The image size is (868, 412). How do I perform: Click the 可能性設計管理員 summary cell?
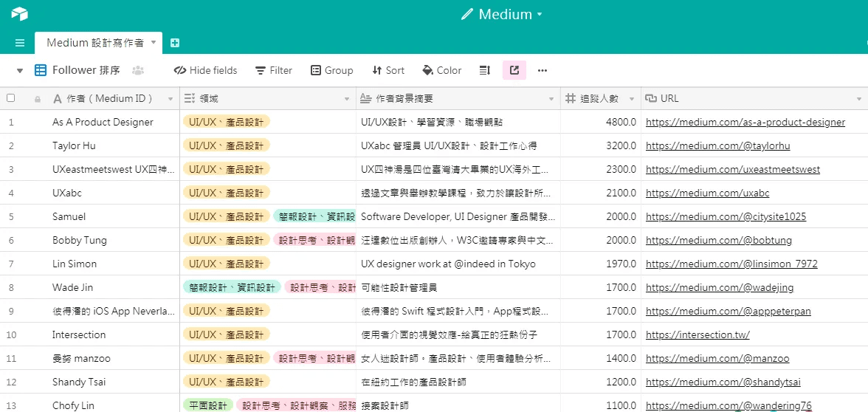coord(458,287)
